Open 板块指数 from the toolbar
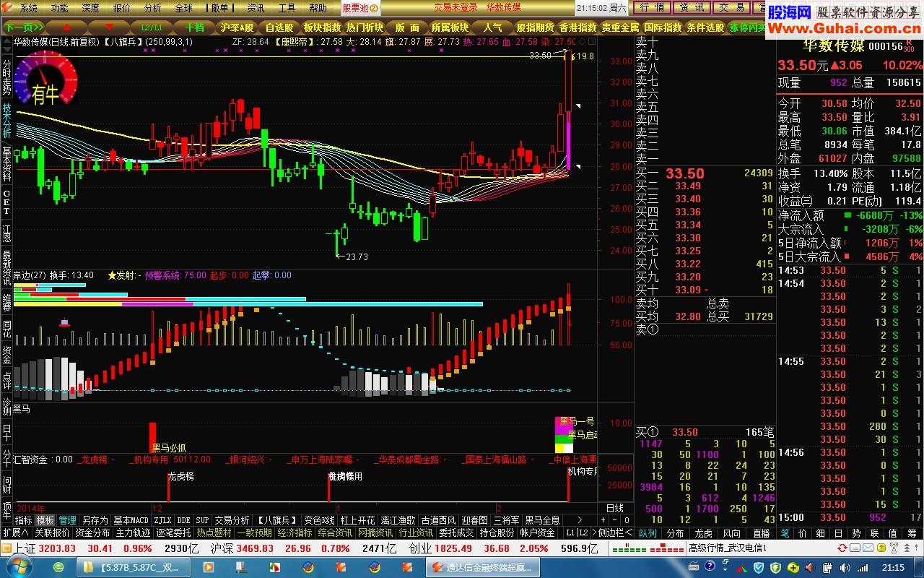 [322, 27]
